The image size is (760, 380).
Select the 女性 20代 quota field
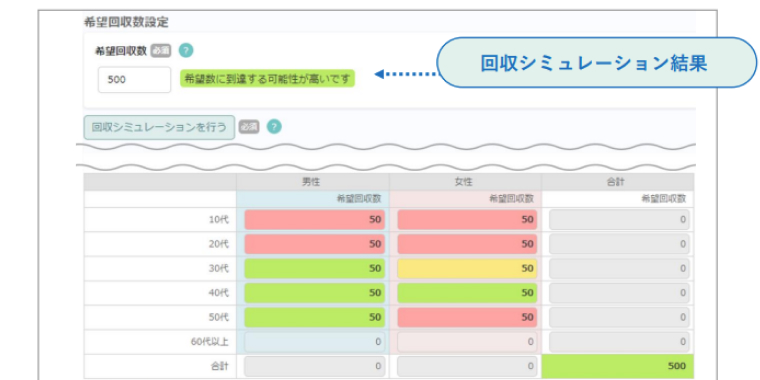[x=467, y=244]
